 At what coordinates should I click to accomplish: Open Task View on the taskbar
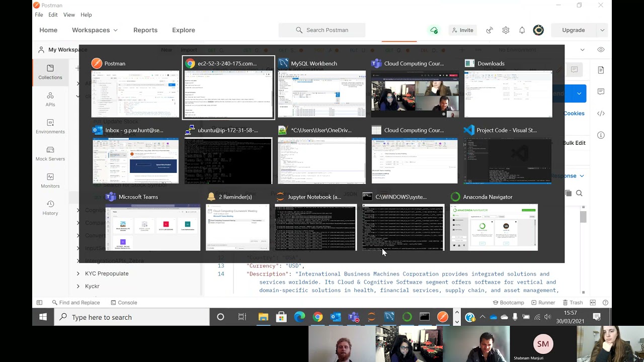point(242,317)
